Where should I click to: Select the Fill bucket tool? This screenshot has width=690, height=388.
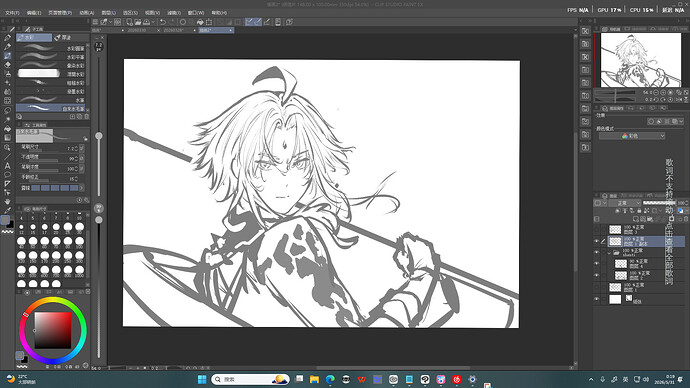pyautogui.click(x=7, y=128)
